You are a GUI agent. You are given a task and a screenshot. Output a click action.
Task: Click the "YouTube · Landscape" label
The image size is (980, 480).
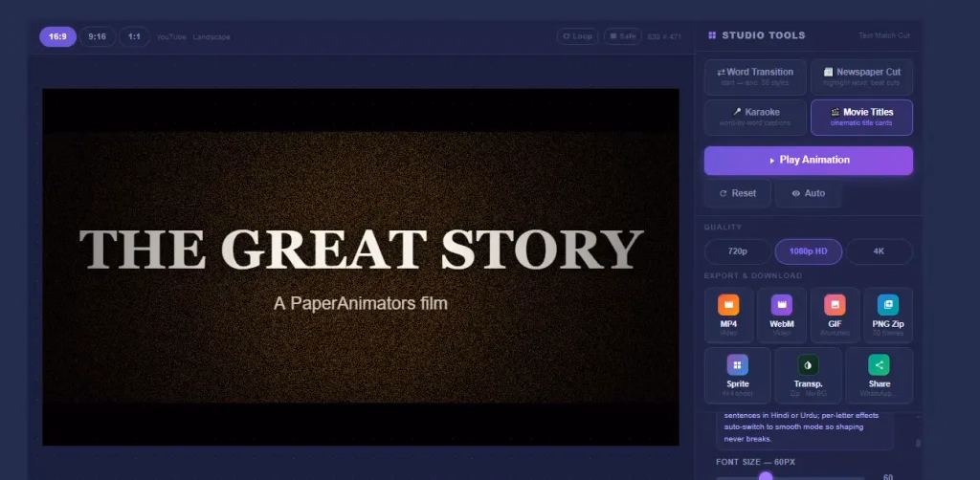[193, 37]
